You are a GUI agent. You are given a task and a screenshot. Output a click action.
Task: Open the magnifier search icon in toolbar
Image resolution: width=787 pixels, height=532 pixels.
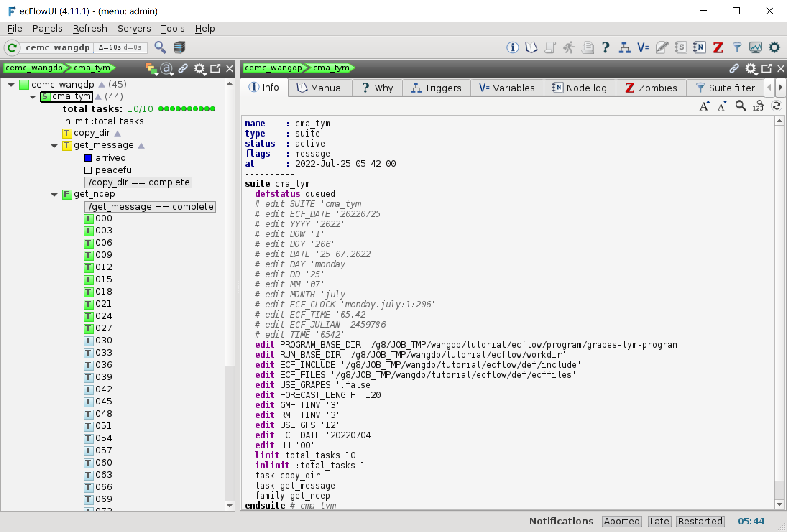coord(160,47)
